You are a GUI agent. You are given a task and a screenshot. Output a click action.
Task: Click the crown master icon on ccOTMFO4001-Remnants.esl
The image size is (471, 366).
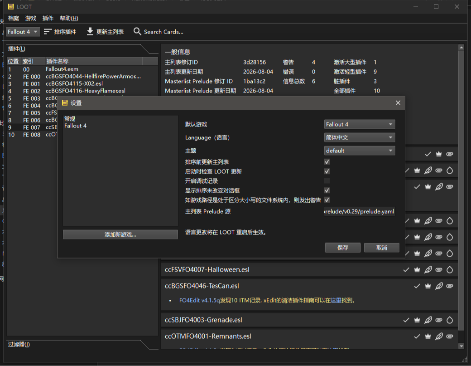pos(428,336)
